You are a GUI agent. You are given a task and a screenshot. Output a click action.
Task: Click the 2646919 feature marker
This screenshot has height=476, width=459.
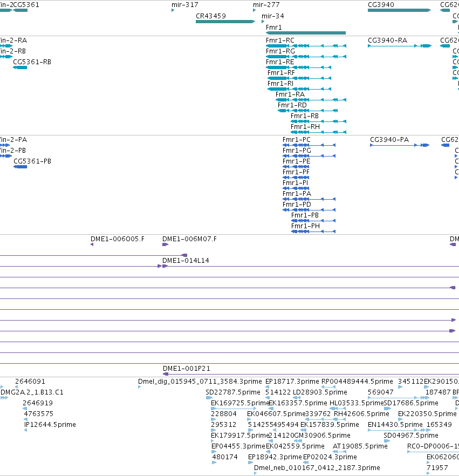point(25,409)
